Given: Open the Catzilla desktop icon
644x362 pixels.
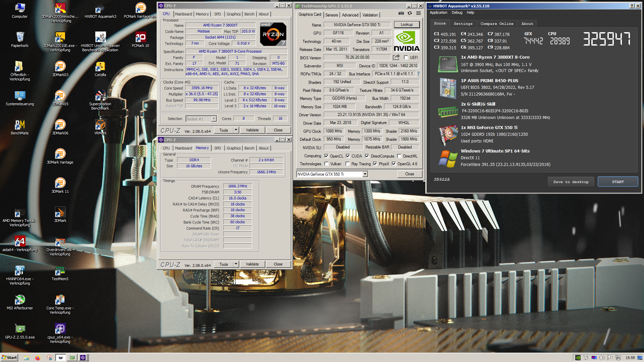Looking at the screenshot, I should tap(100, 68).
